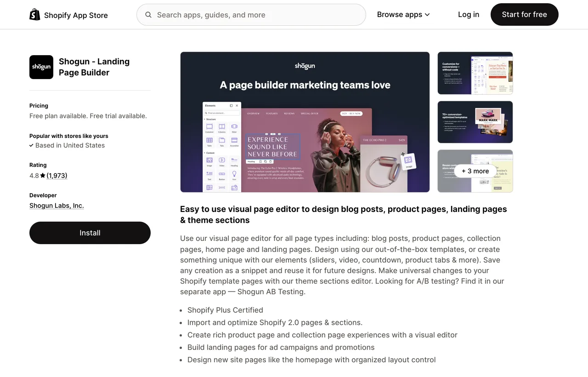Click the search apps input field

click(251, 15)
